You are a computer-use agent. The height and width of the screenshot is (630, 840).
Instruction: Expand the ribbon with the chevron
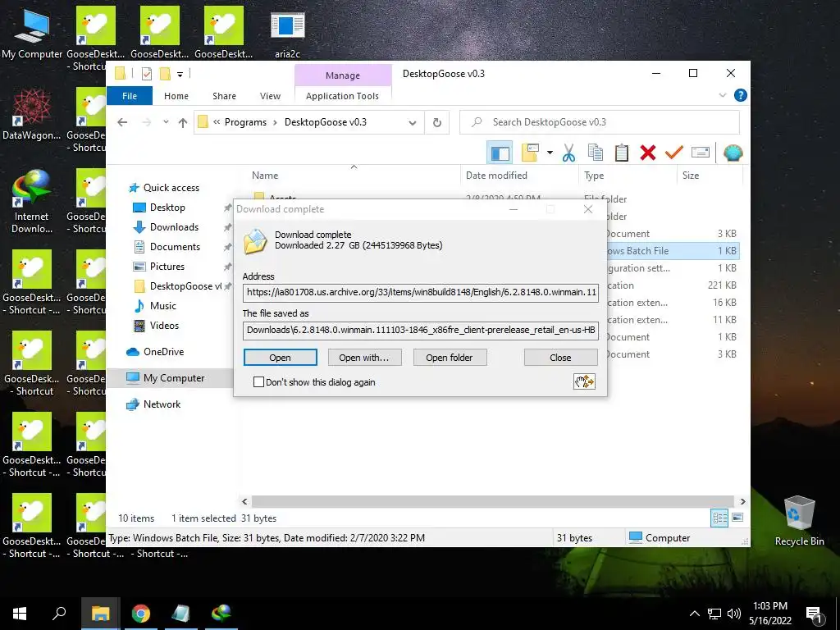click(x=722, y=95)
